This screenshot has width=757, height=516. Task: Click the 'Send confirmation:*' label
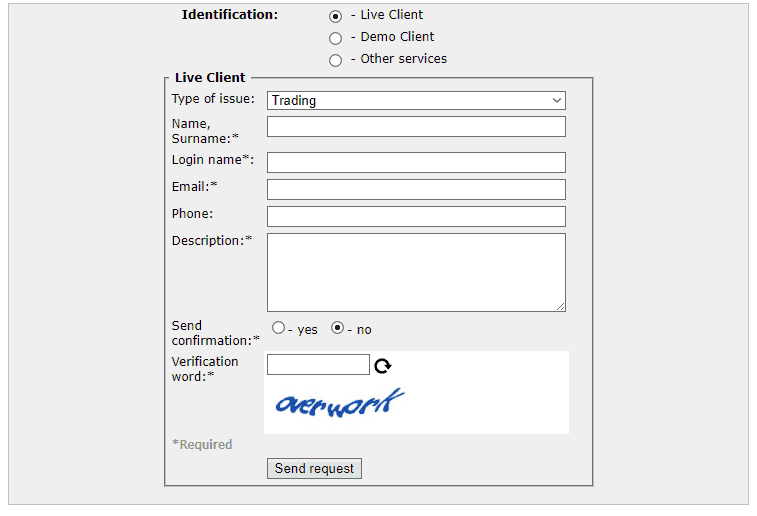coord(215,333)
